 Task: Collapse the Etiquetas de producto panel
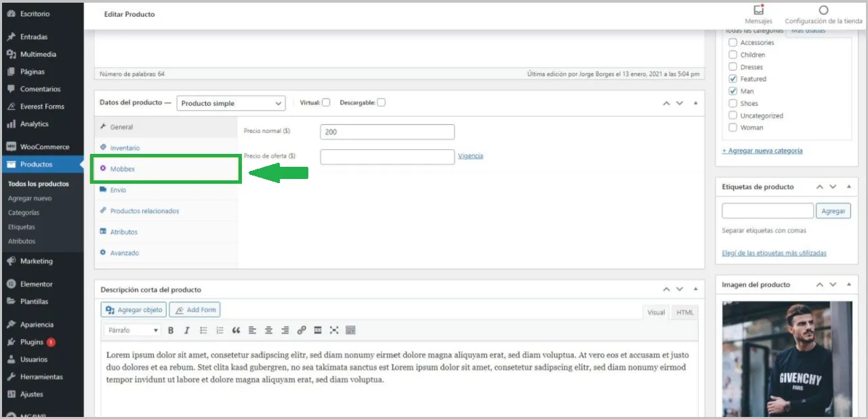(x=848, y=187)
